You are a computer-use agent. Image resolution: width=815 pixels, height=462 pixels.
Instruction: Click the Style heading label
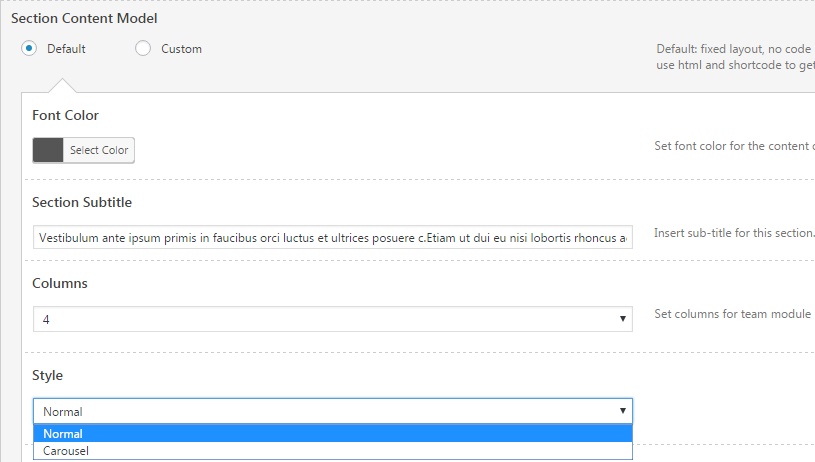coord(47,375)
